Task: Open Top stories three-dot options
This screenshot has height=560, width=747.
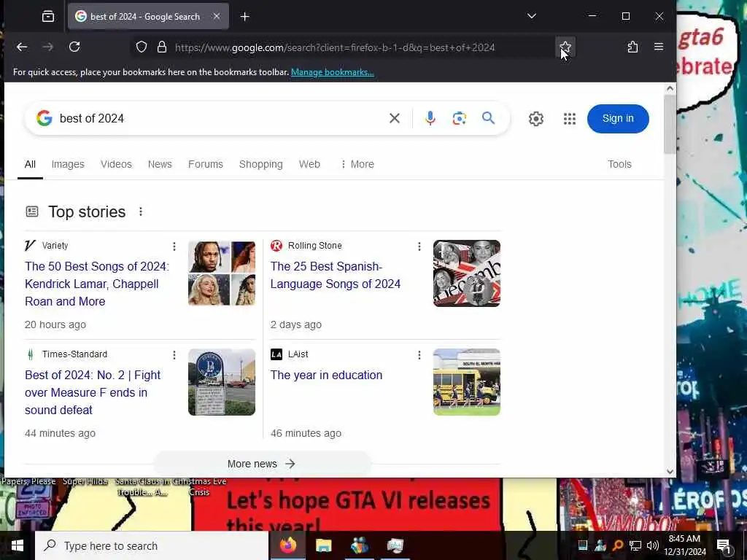Action: 141,211
